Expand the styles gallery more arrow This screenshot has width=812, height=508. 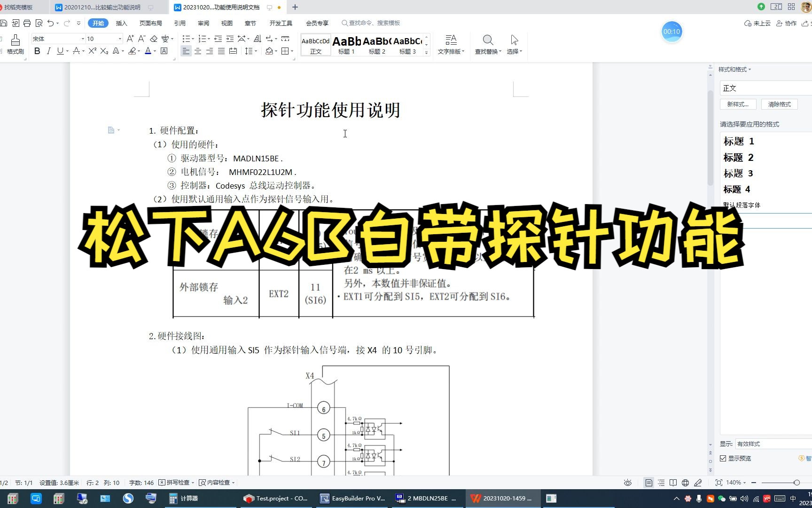426,53
